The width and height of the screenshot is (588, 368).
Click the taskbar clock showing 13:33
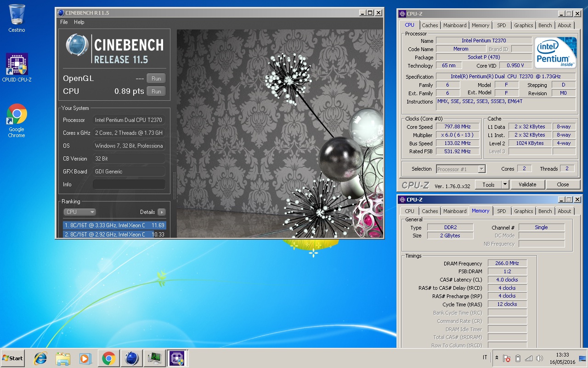coord(562,358)
